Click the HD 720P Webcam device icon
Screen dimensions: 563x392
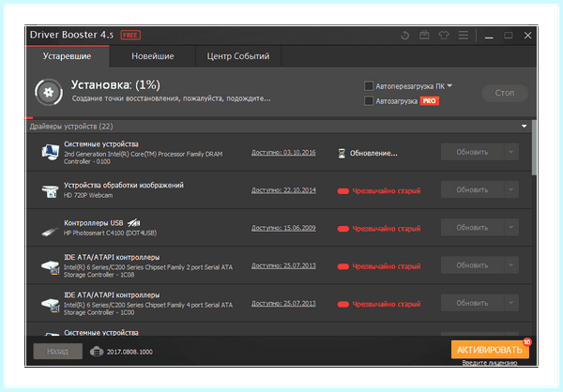(x=50, y=191)
